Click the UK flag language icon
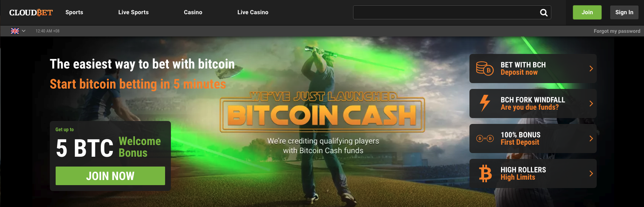The height and width of the screenshot is (207, 644). pyautogui.click(x=15, y=31)
